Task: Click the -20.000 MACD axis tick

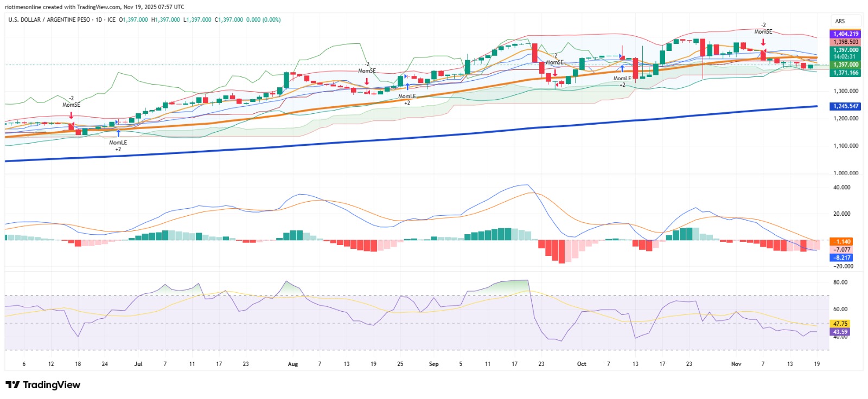Action: [844, 266]
